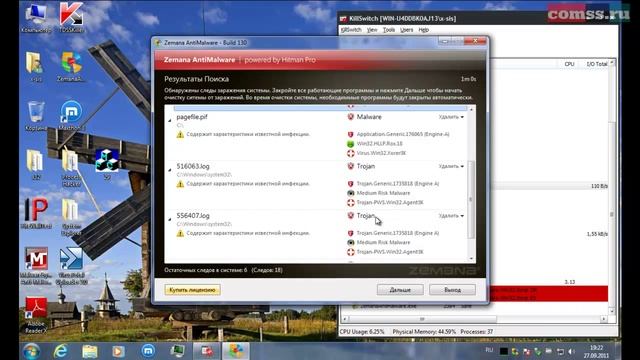Select the 556407.log file name
The width and height of the screenshot is (640, 360).
pos(193,216)
